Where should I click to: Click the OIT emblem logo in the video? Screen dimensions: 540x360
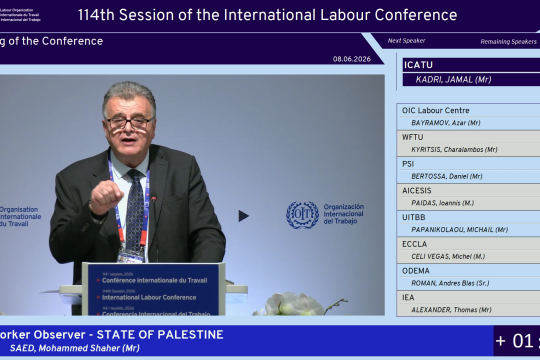click(x=302, y=215)
